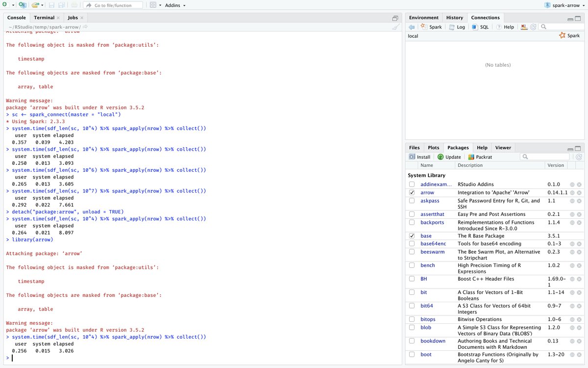The width and height of the screenshot is (588, 368).
Task: Check the backports package checkbox
Action: pyautogui.click(x=412, y=222)
